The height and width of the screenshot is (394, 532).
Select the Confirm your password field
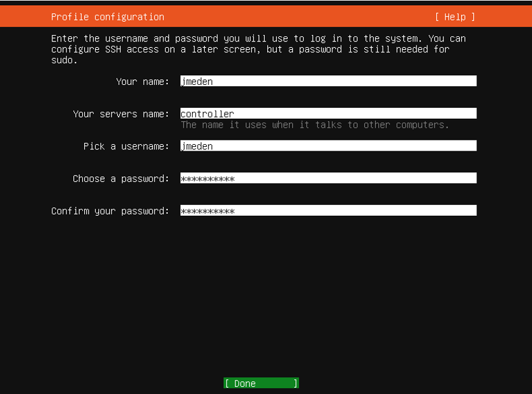pyautogui.click(x=328, y=211)
